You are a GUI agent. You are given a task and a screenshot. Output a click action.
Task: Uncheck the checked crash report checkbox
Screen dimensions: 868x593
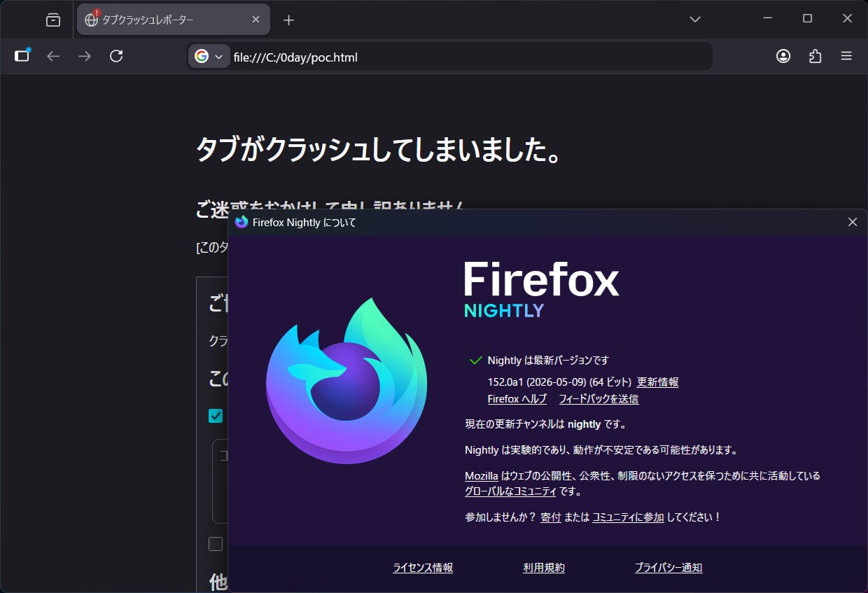216,416
